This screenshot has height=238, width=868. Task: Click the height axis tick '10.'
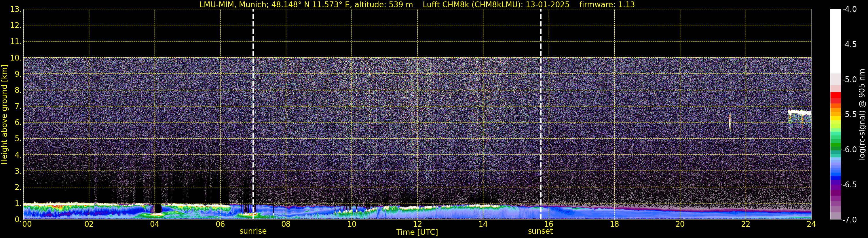[16, 58]
